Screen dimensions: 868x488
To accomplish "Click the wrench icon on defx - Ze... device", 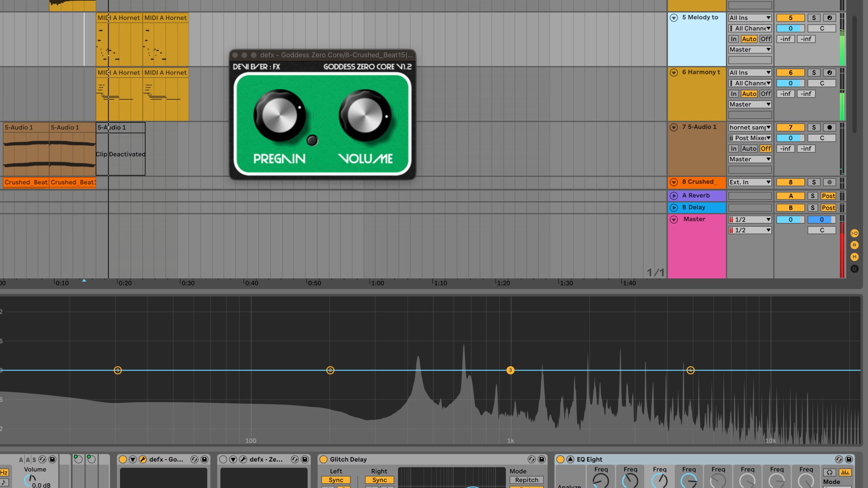I will [x=243, y=459].
